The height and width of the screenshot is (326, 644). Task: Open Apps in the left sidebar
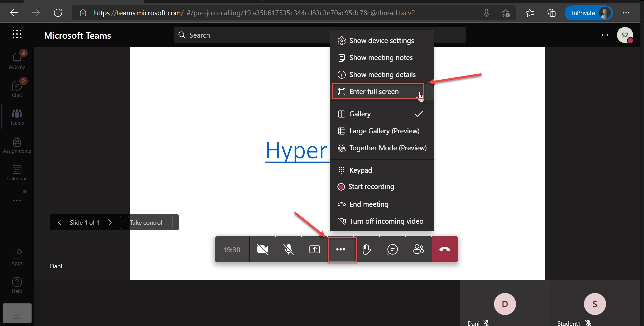17,257
